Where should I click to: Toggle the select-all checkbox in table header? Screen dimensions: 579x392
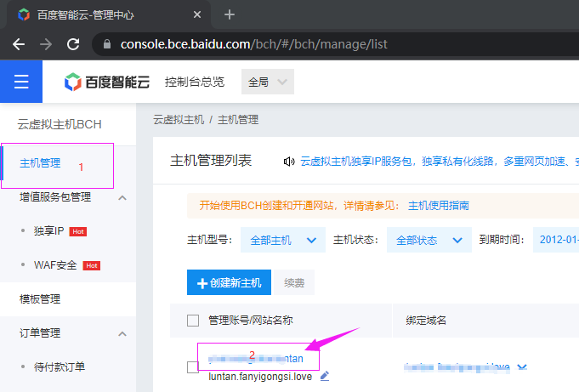click(193, 321)
